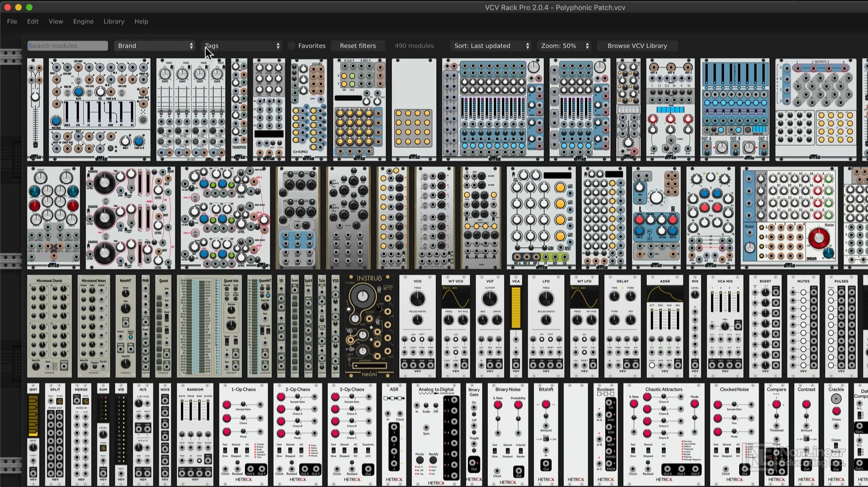Screen dimensions: 868x487
Task: Click Browse VCV Library
Action: (x=637, y=46)
